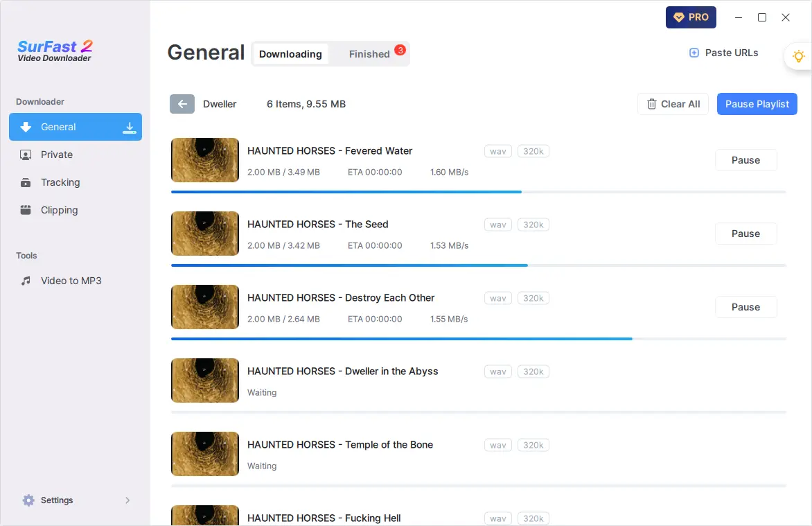
Task: Click the Temple of the Bone thumbnail
Action: coord(205,454)
